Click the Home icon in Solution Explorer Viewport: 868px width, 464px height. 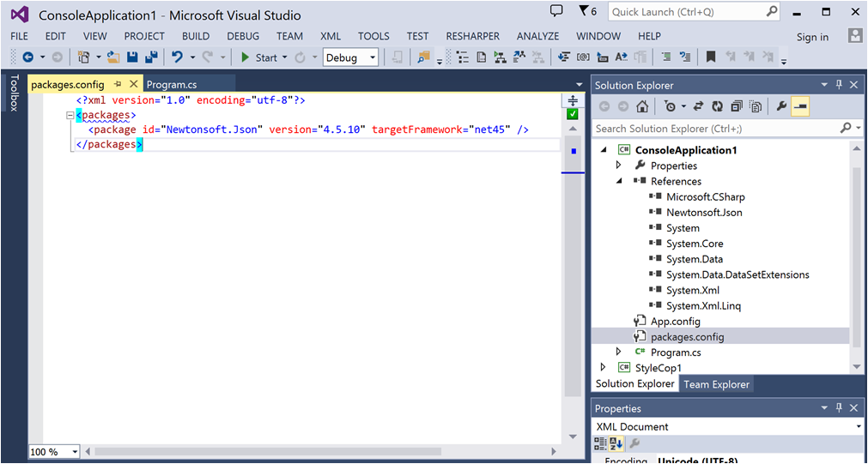tap(642, 107)
